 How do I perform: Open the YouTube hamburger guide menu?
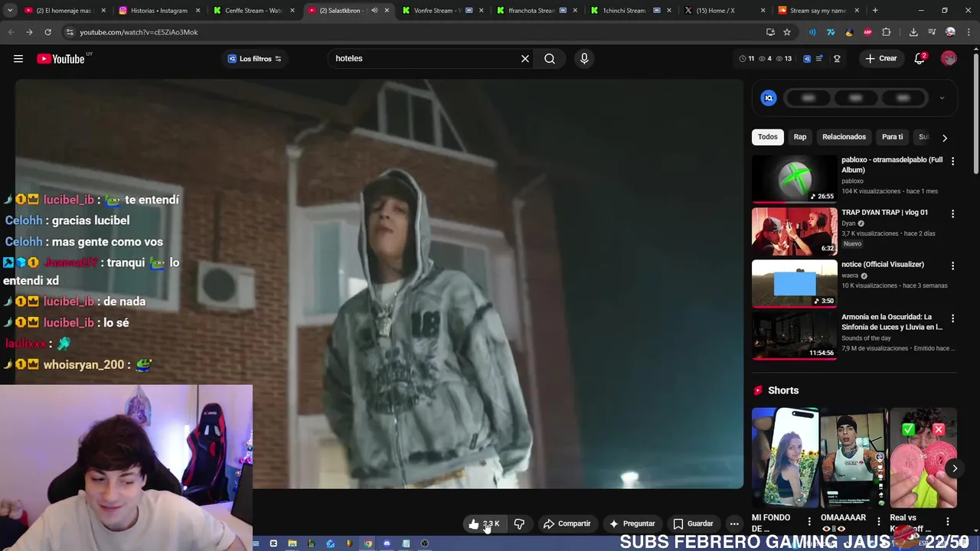[18, 59]
